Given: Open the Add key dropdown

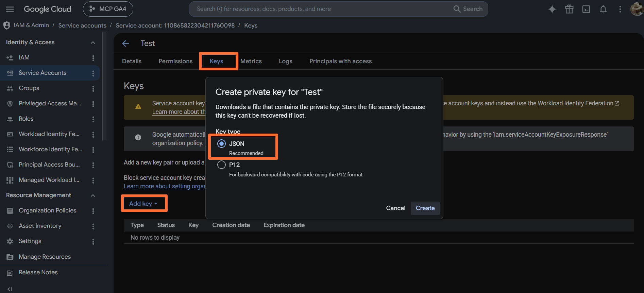Looking at the screenshot, I should point(143,204).
